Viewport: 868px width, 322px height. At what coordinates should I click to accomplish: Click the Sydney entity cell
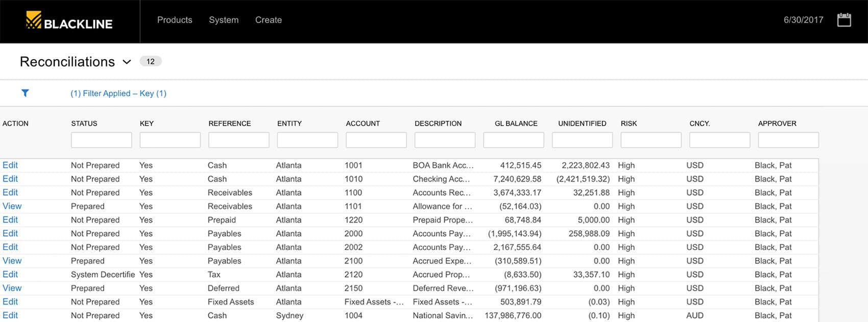click(x=290, y=315)
